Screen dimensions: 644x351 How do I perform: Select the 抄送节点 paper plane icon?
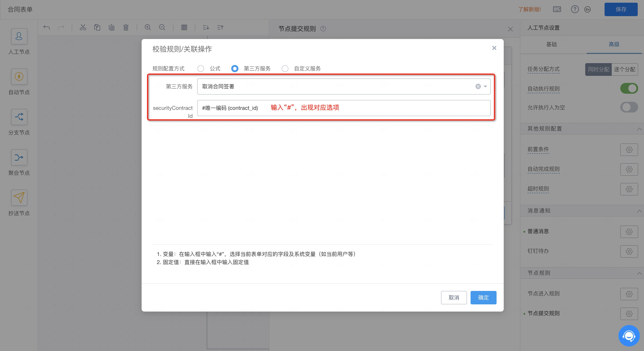coord(19,197)
